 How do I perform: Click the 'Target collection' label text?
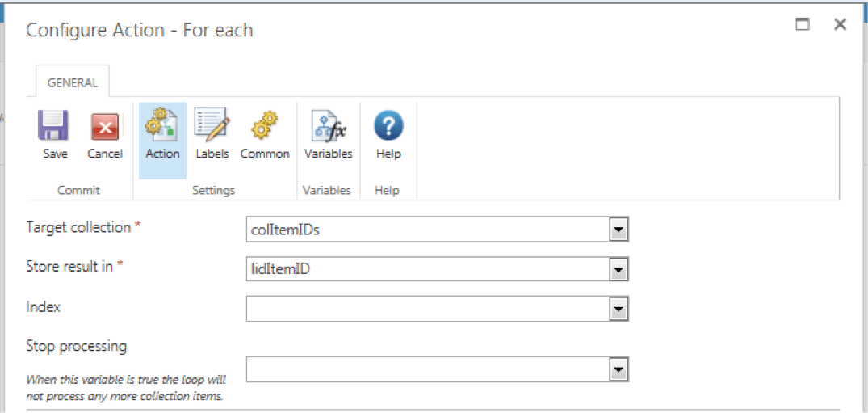tap(78, 227)
